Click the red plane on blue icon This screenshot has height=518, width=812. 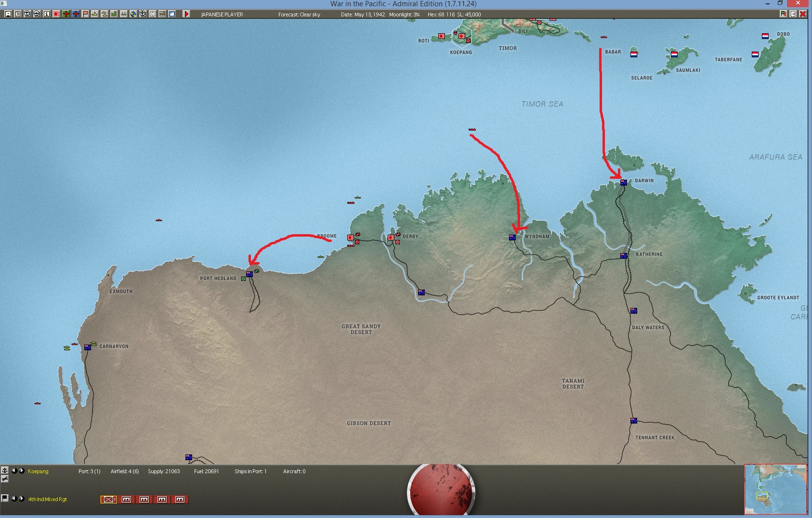pos(76,14)
